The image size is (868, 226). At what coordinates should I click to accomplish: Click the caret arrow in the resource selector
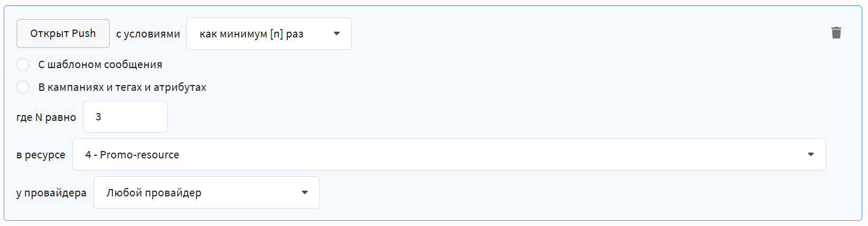811,155
